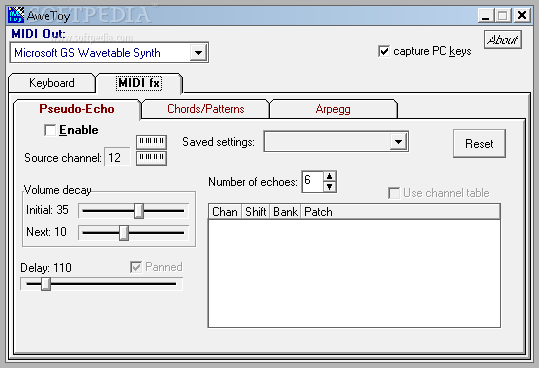The height and width of the screenshot is (368, 539).
Task: Click the Delay slider thumb
Action: tap(46, 284)
